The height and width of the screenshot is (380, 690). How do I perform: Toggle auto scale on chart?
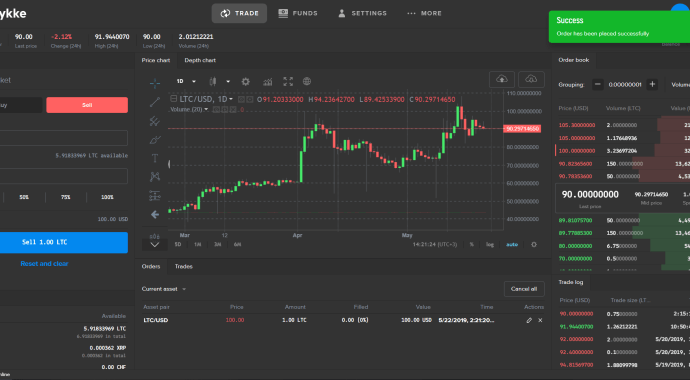512,245
